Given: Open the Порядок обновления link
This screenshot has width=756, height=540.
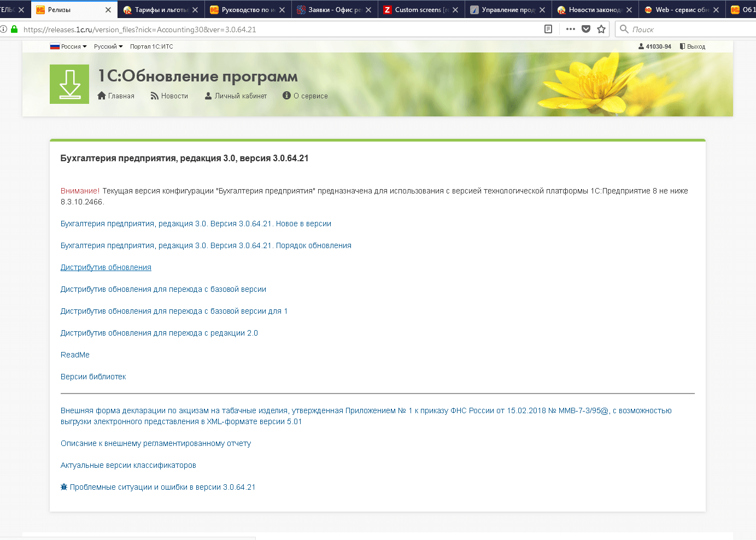Looking at the screenshot, I should point(206,245).
